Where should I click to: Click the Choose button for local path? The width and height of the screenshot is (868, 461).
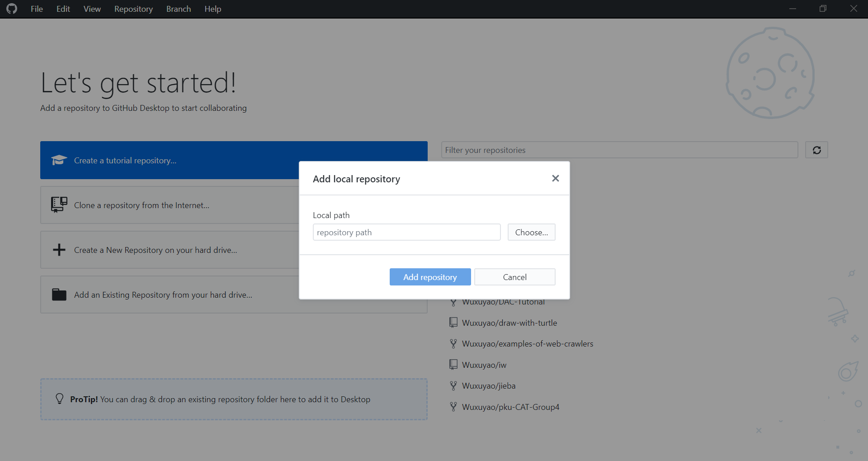click(531, 232)
